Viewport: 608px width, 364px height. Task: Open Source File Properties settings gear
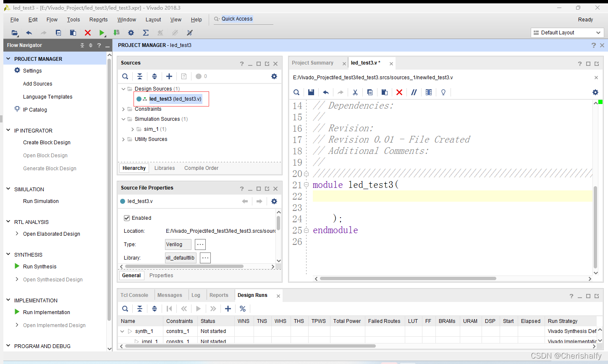click(274, 201)
